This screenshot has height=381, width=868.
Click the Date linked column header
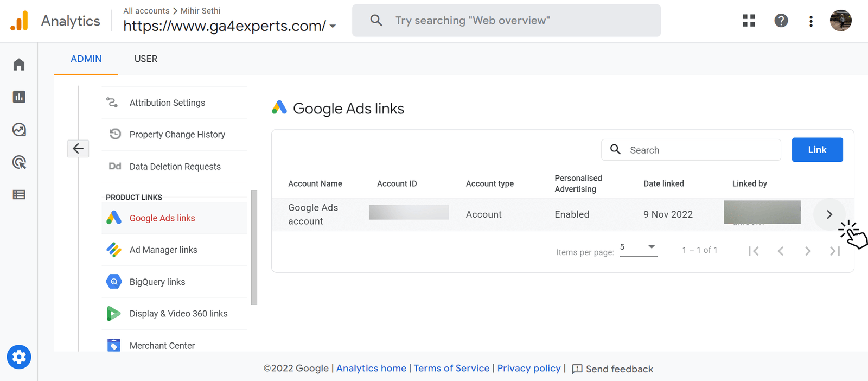click(x=663, y=183)
